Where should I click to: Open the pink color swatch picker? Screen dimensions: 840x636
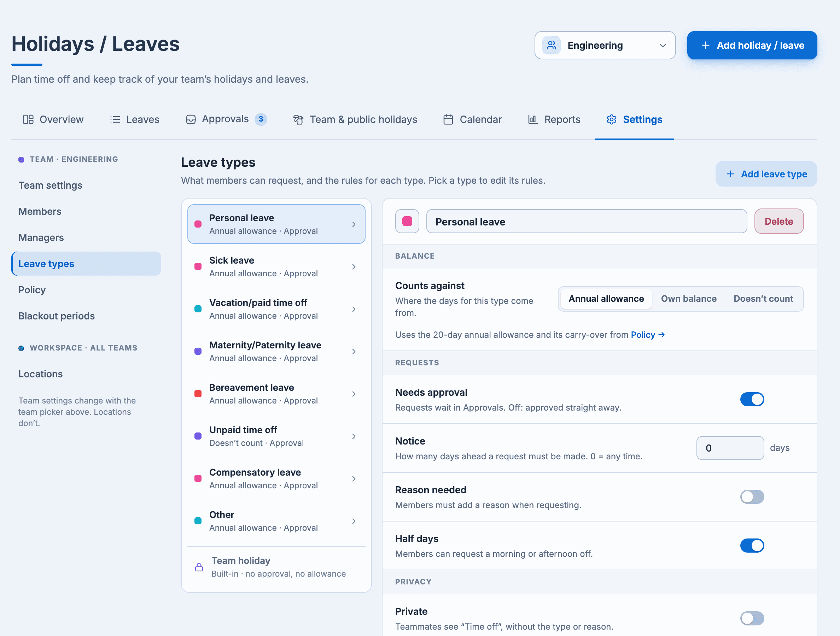407,221
